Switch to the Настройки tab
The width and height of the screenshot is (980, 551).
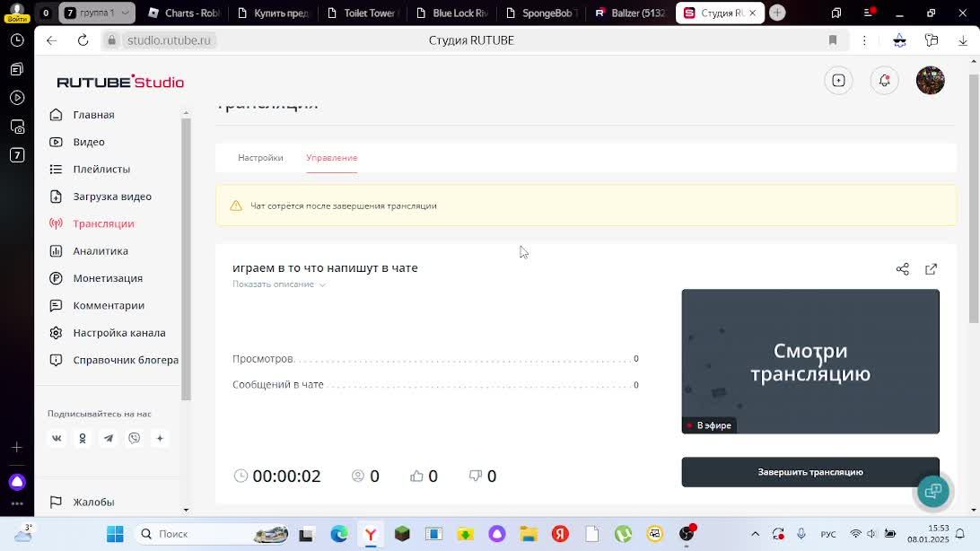coord(260,158)
